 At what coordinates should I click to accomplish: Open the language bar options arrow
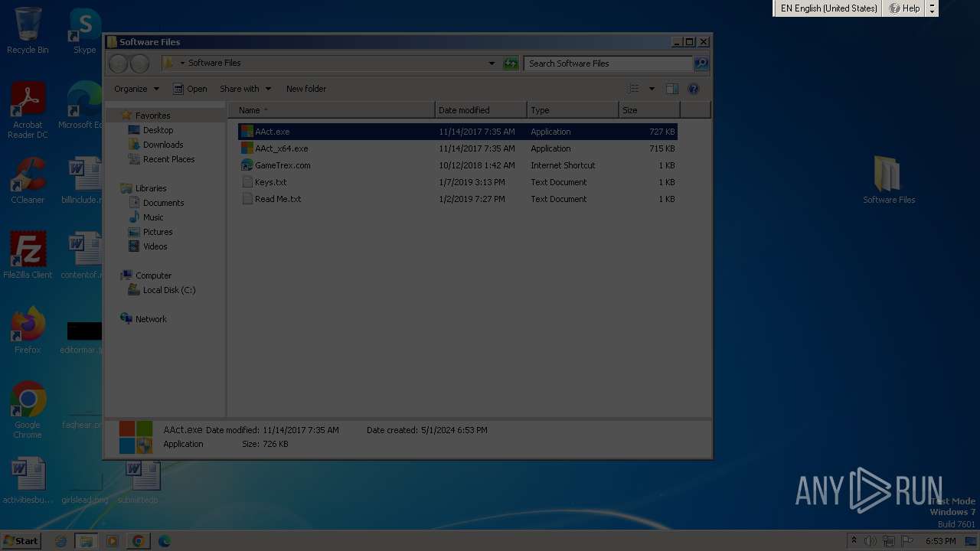[x=932, y=8]
